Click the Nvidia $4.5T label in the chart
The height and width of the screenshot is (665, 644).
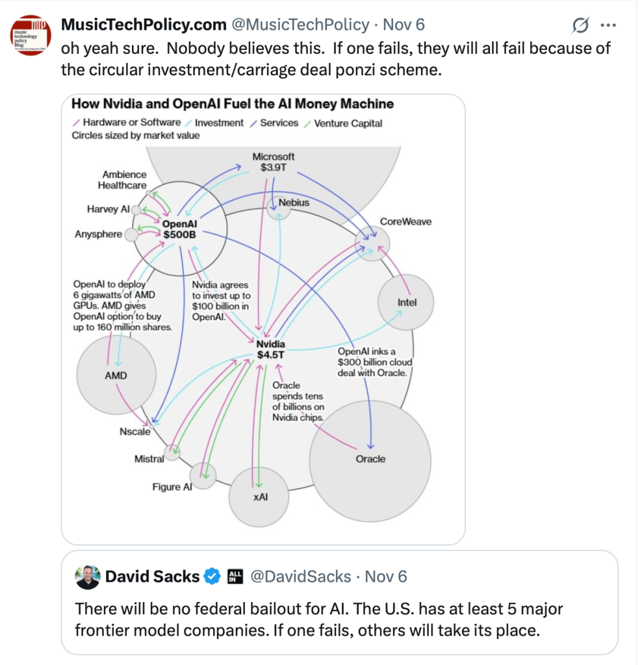(x=270, y=349)
